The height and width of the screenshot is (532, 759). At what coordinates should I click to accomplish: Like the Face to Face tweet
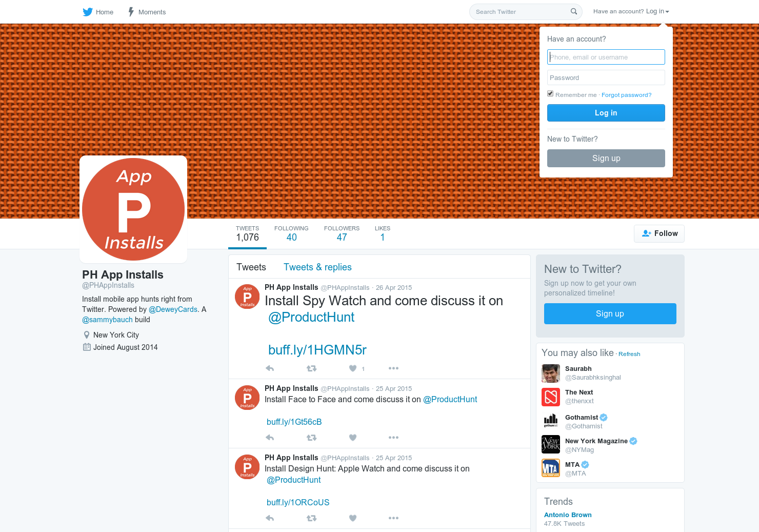tap(353, 438)
